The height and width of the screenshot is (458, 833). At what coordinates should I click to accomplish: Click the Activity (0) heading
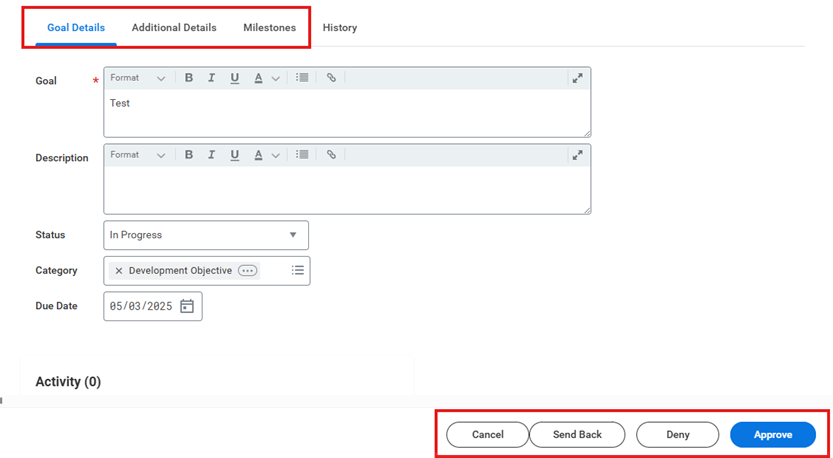tap(68, 381)
